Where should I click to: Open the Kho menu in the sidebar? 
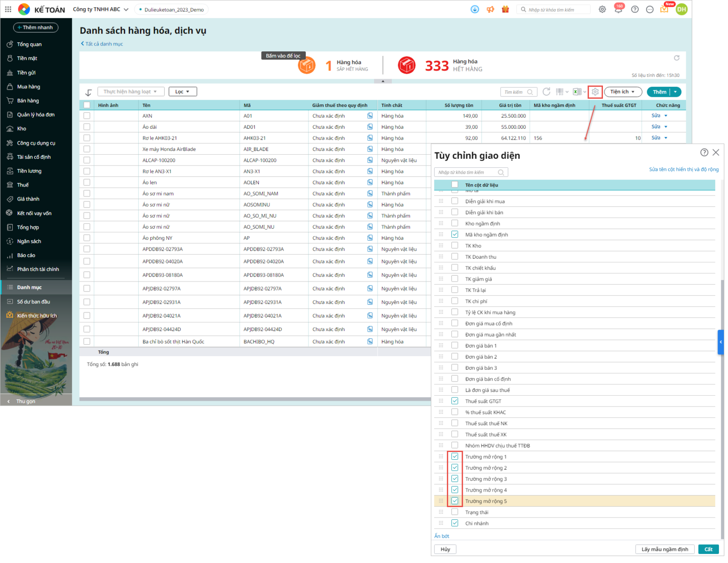22,129
